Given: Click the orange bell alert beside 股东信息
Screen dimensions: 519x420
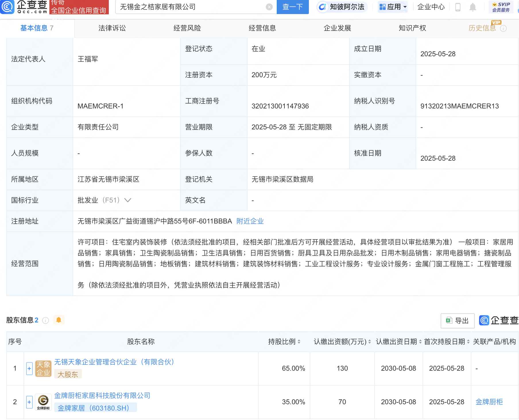Looking at the screenshot, I should (59, 320).
